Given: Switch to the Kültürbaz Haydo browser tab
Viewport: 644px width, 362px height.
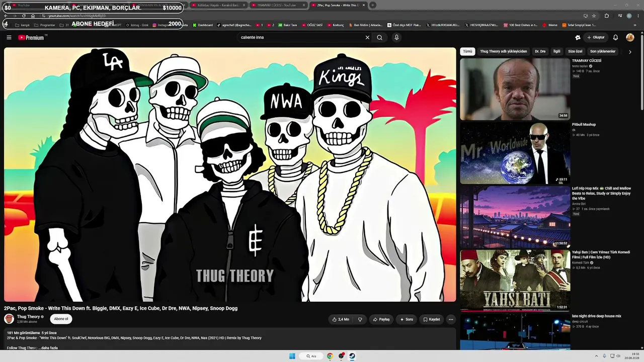Looking at the screenshot, I should tap(218, 5).
